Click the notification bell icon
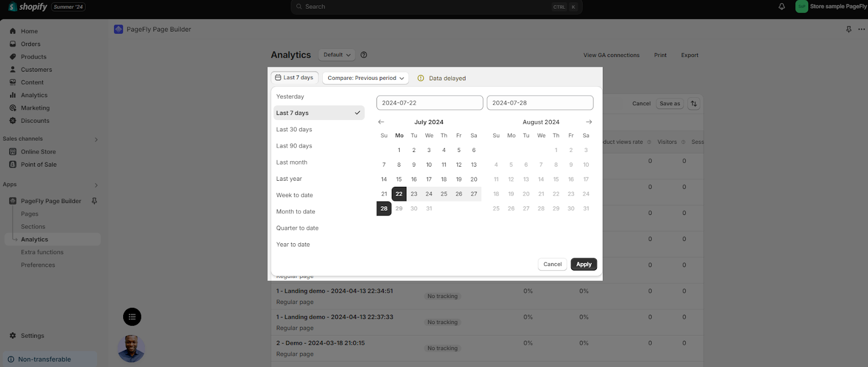868x367 pixels. 782,7
